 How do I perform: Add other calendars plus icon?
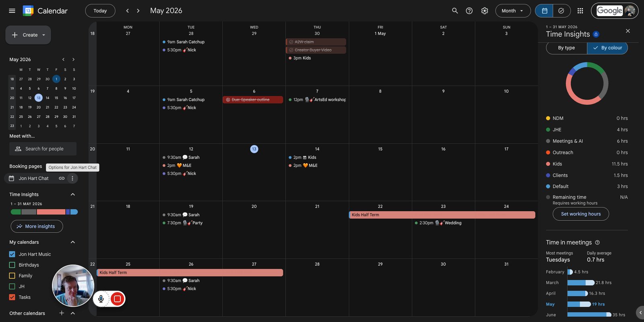click(62, 313)
